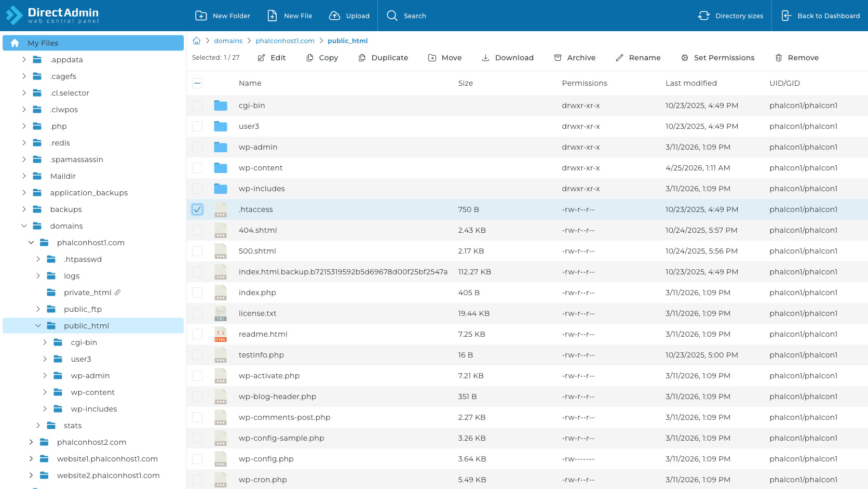Click the index.html.backup file name
This screenshot has width=868, height=489.
[x=343, y=272]
